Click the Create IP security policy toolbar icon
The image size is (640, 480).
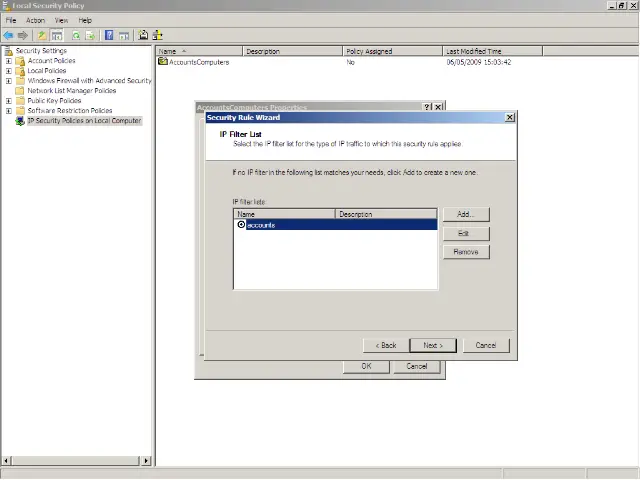tap(143, 35)
